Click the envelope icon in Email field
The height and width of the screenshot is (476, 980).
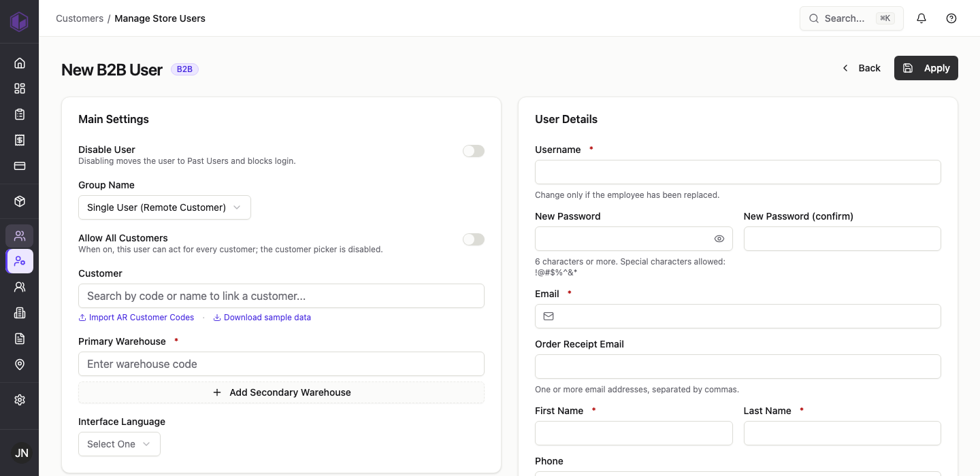[x=549, y=316]
